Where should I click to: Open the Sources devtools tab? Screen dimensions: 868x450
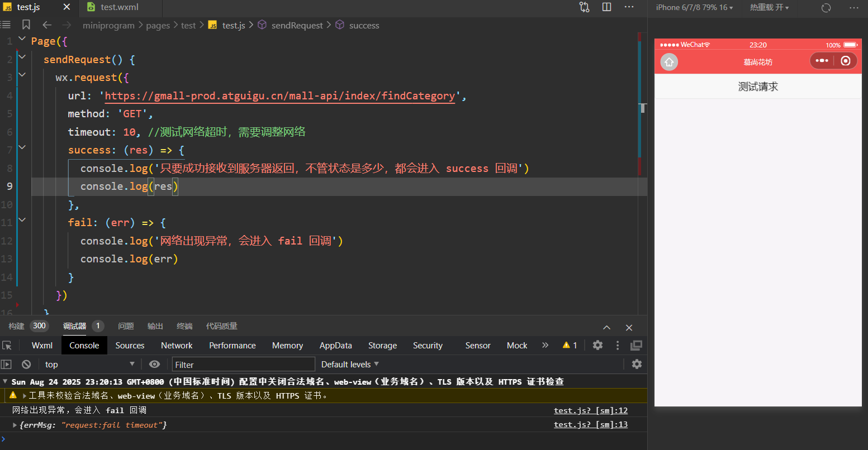coord(130,346)
